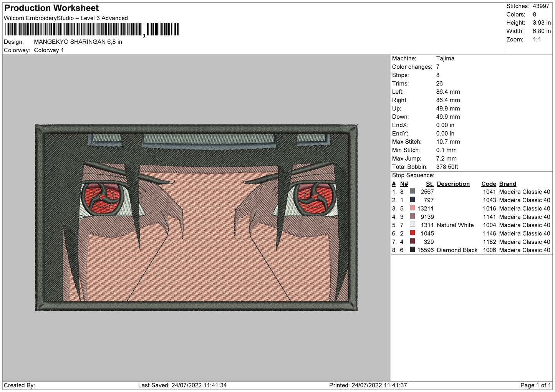Image resolution: width=555 pixels, height=392 pixels.
Task: Click the trims value '26'
Action: click(439, 83)
